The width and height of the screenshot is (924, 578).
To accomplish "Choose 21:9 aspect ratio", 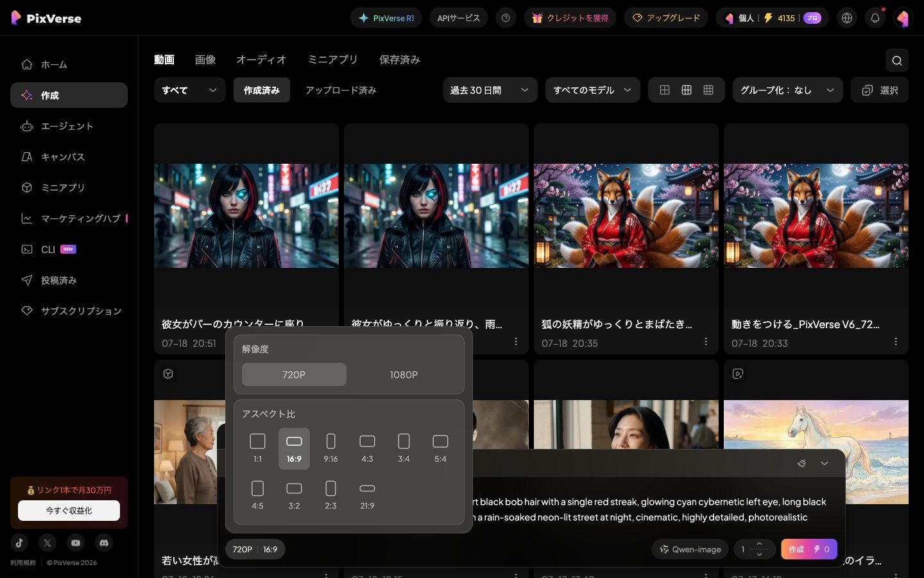I will (367, 495).
